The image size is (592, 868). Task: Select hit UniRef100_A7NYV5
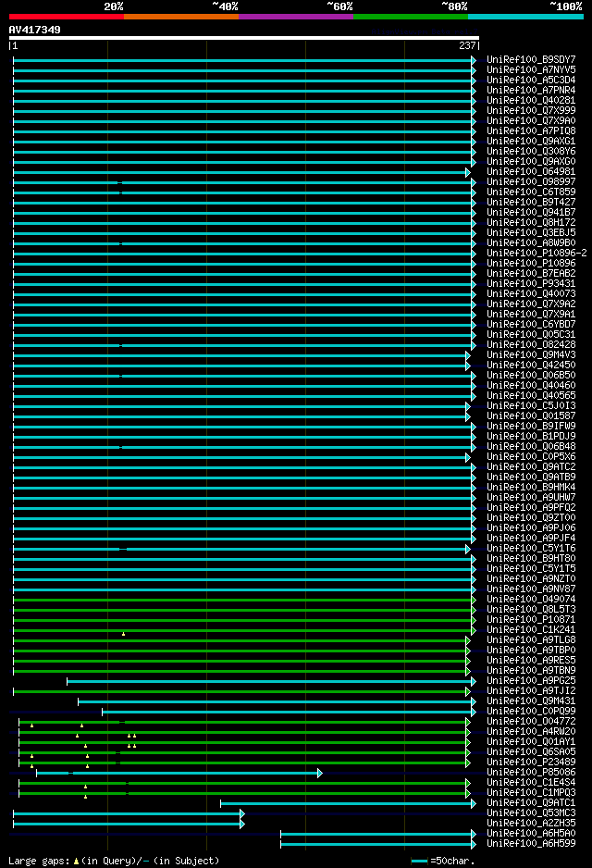531,69
